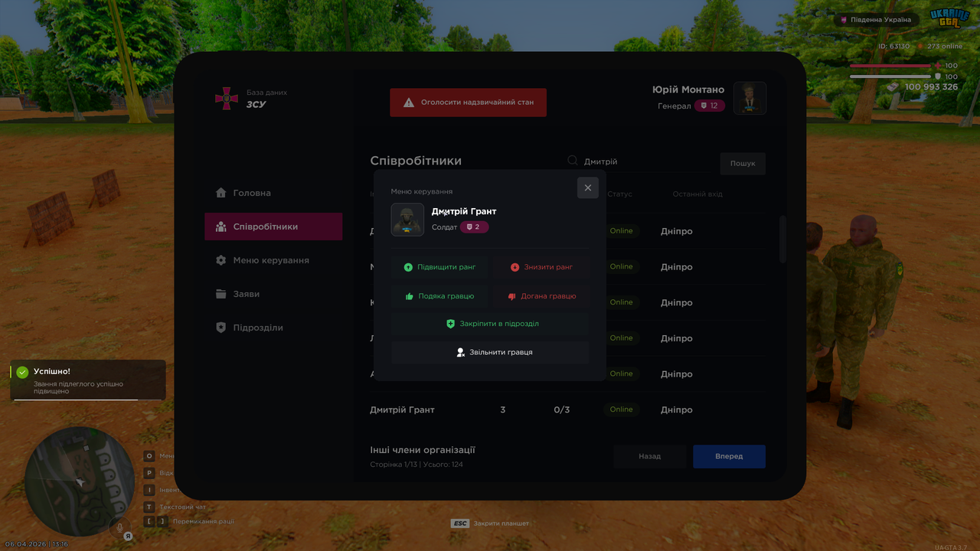Declare emergency with Оголосити надзвичайний стан
This screenshot has height=551, width=980.
coord(468,102)
